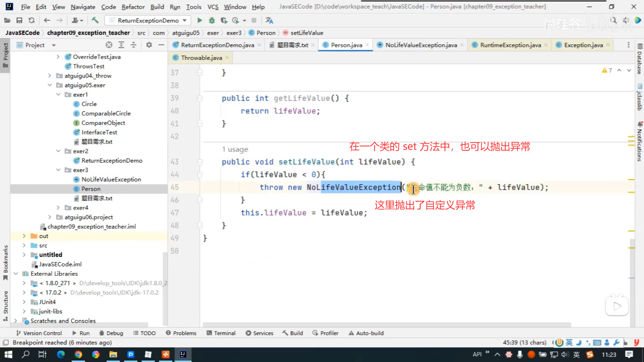Open Project panel settings gear

(149, 45)
